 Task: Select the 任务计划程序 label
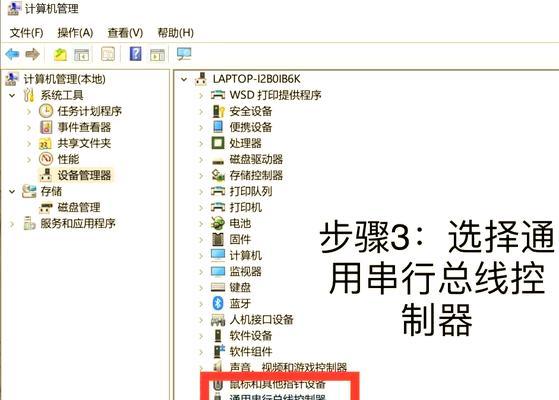(89, 111)
